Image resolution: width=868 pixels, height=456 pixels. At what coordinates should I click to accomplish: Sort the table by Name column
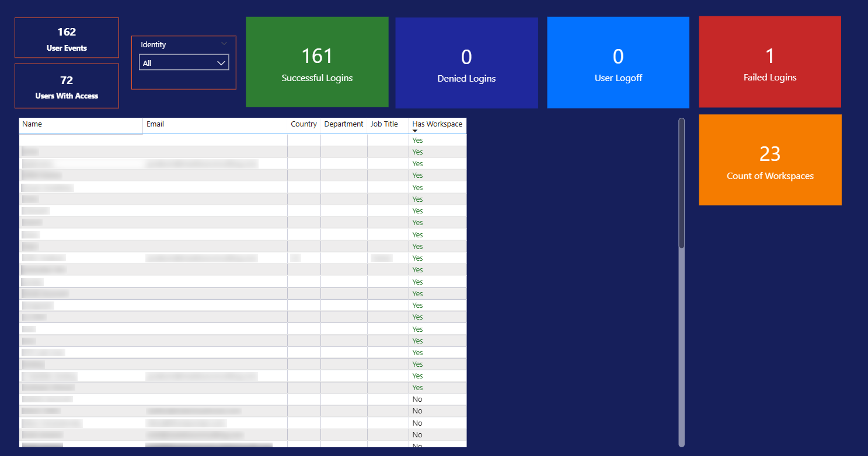(33, 124)
